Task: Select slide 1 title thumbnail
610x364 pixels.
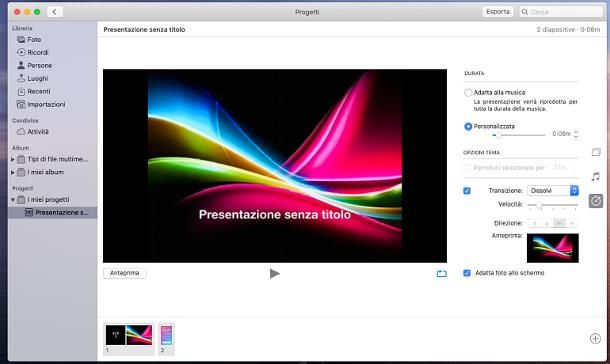Action: [x=116, y=335]
